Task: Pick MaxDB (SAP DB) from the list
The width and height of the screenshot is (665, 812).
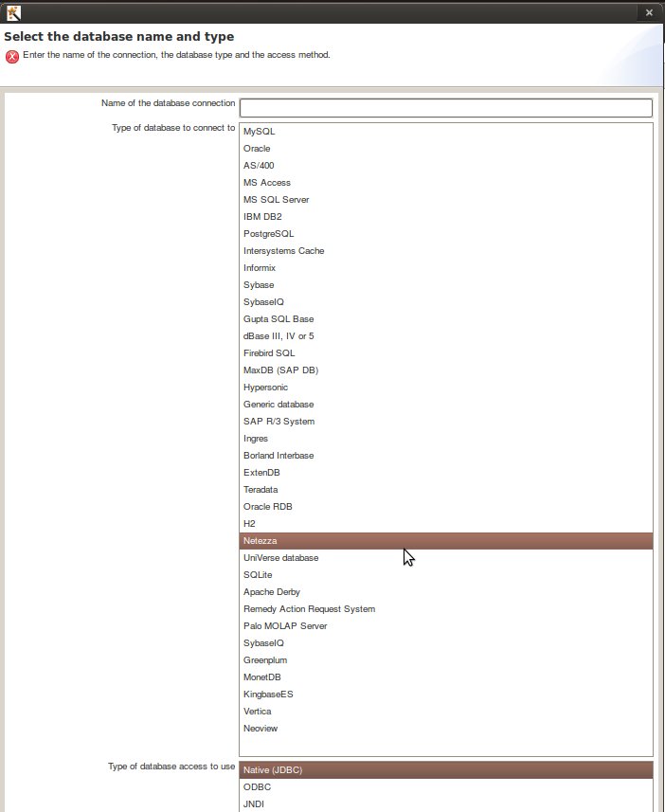Action: pos(446,370)
